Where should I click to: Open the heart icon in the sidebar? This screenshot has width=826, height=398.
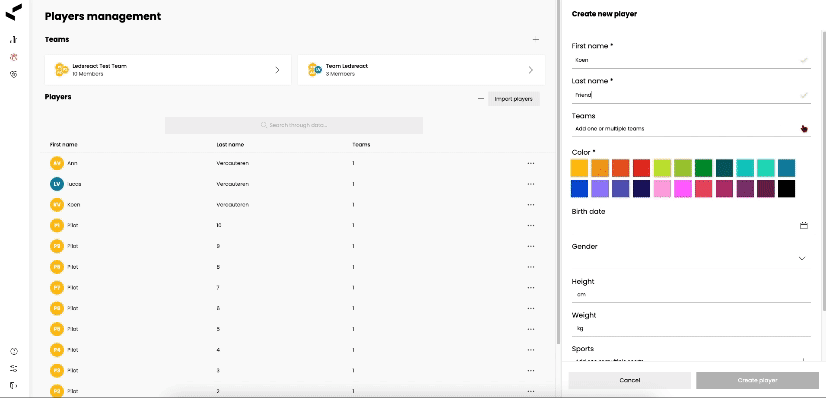tap(14, 75)
